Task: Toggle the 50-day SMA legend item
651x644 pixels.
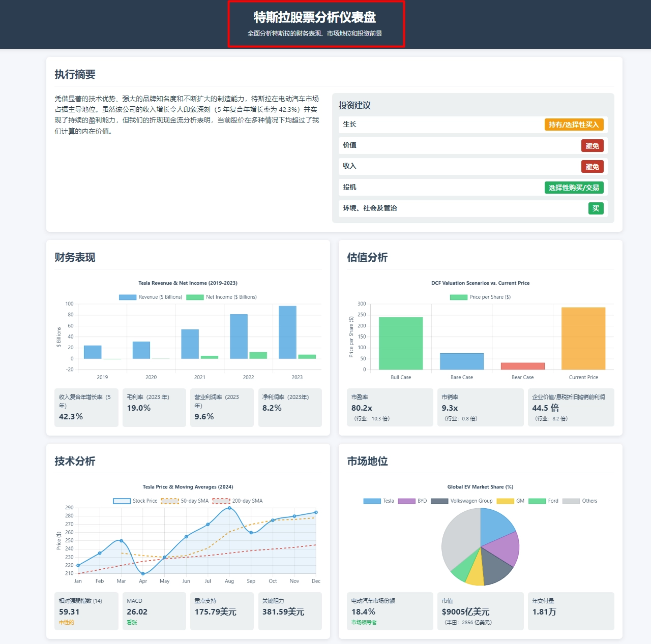Action: coord(185,501)
